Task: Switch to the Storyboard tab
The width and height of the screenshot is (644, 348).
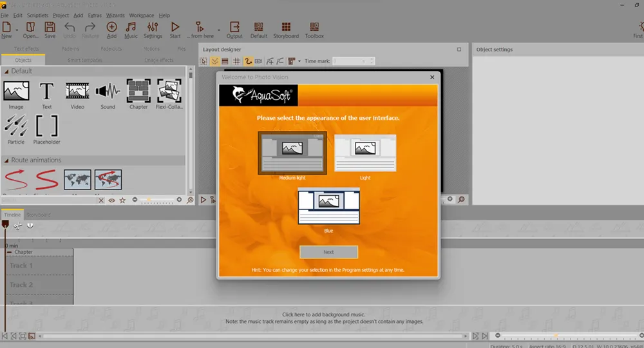Action: pyautogui.click(x=39, y=215)
